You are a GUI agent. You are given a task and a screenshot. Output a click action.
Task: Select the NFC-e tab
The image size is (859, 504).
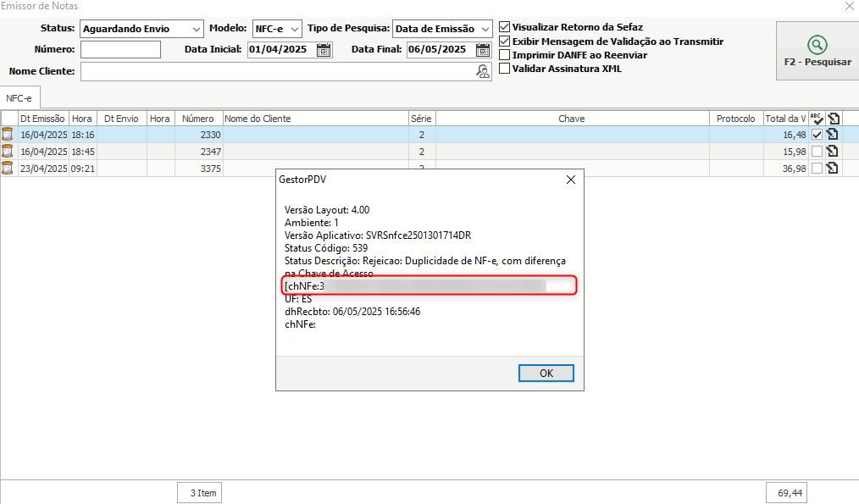tap(19, 98)
